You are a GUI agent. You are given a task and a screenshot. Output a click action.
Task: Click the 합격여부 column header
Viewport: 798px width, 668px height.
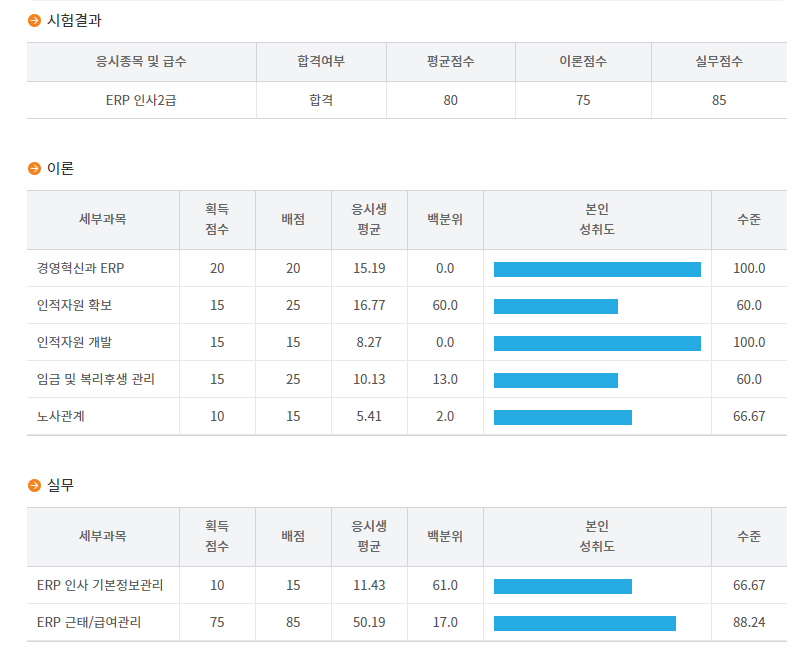[x=321, y=62]
